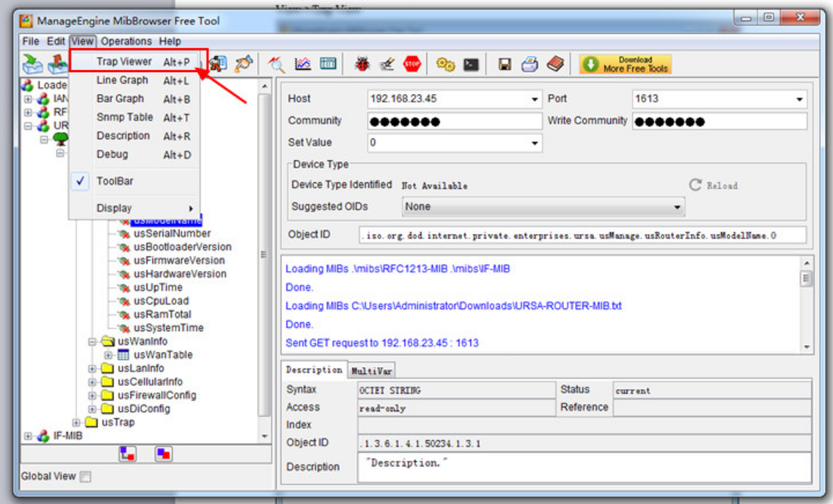Click the red STOP icon
This screenshot has height=504, width=833.
coord(412,64)
